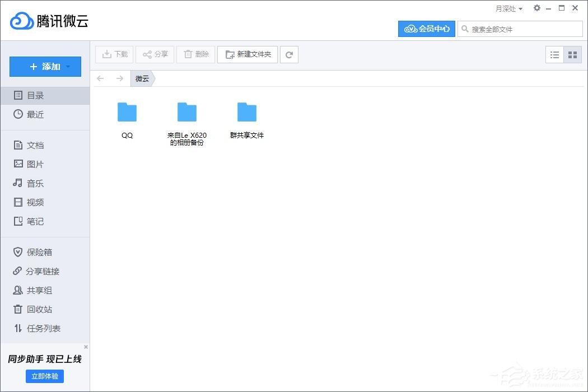Image resolution: width=588 pixels, height=392 pixels.
Task: Close the 同步助手 promo banner
Action: pos(86,347)
